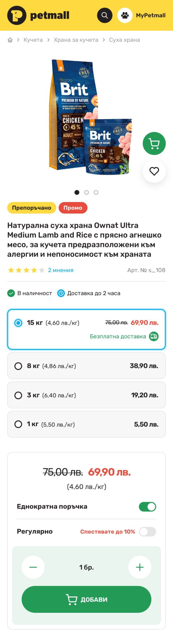The width and height of the screenshot is (173, 644).
Task: Click the petmall logo
Action: pos(38,15)
